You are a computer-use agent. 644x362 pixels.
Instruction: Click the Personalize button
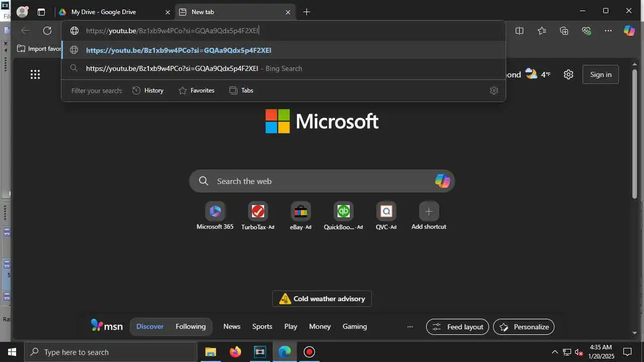(524, 327)
